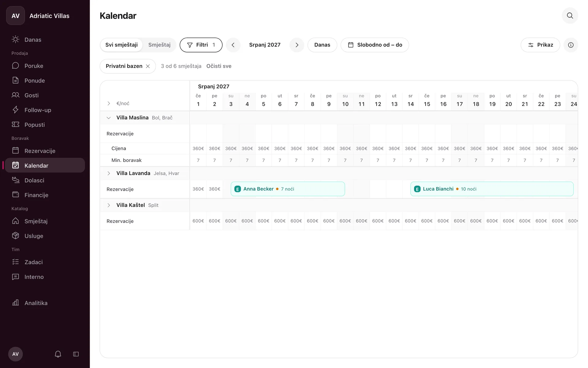The height and width of the screenshot is (368, 588).
Task: Go to the next month arrow
Action: pyautogui.click(x=297, y=45)
